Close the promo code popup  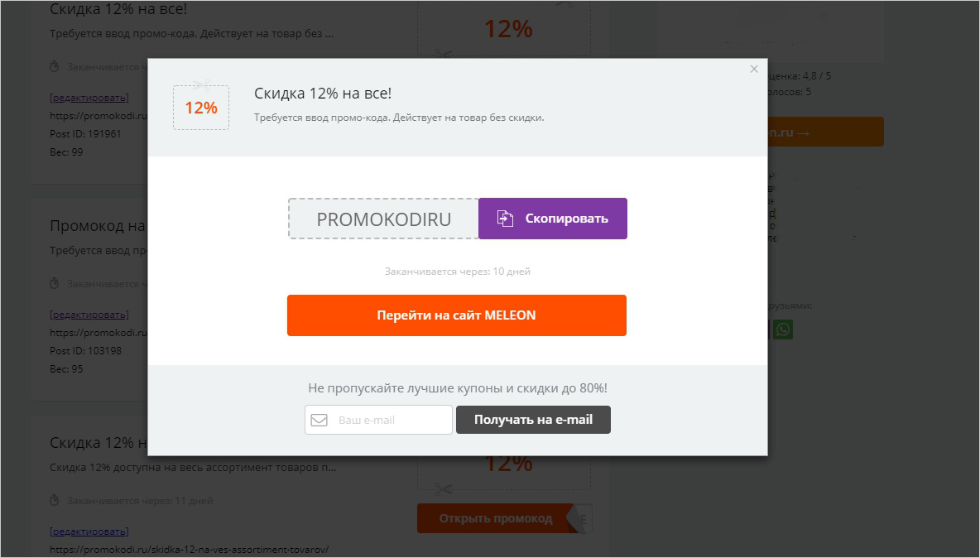pos(754,69)
